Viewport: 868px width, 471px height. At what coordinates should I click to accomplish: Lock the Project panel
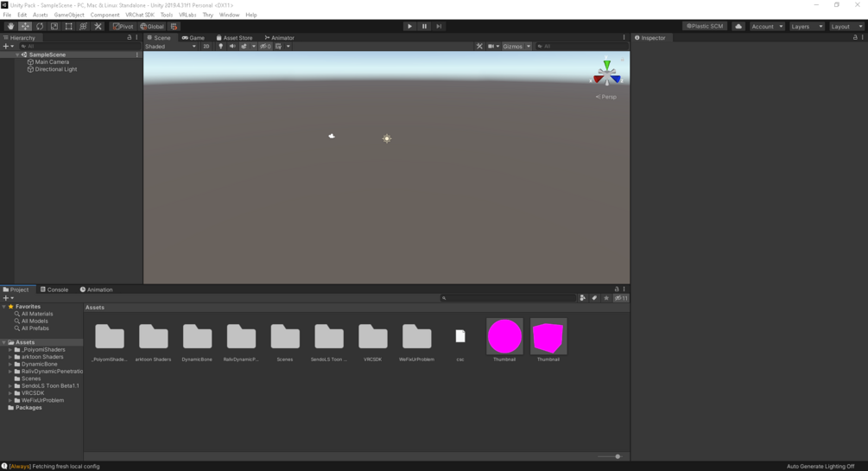[x=617, y=289]
